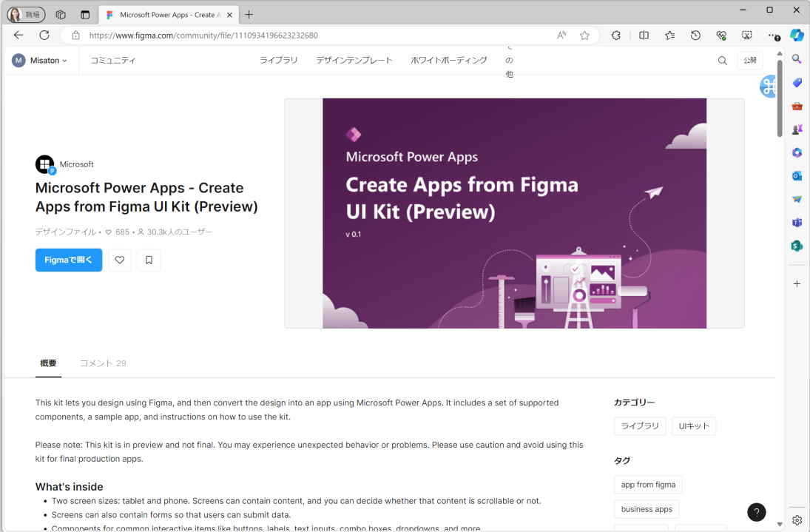This screenshot has width=810, height=532.
Task: Open the ライブラリ menu
Action: click(279, 61)
